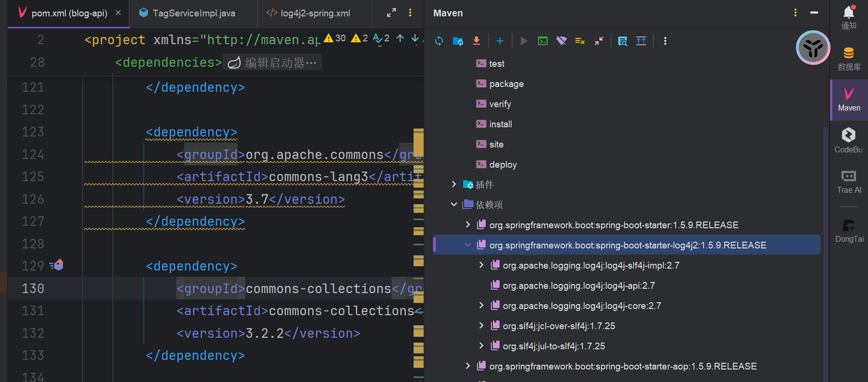Image resolution: width=868 pixels, height=382 pixels.
Task: Expand the log4j-core:2.7 dependency
Action: click(x=481, y=306)
